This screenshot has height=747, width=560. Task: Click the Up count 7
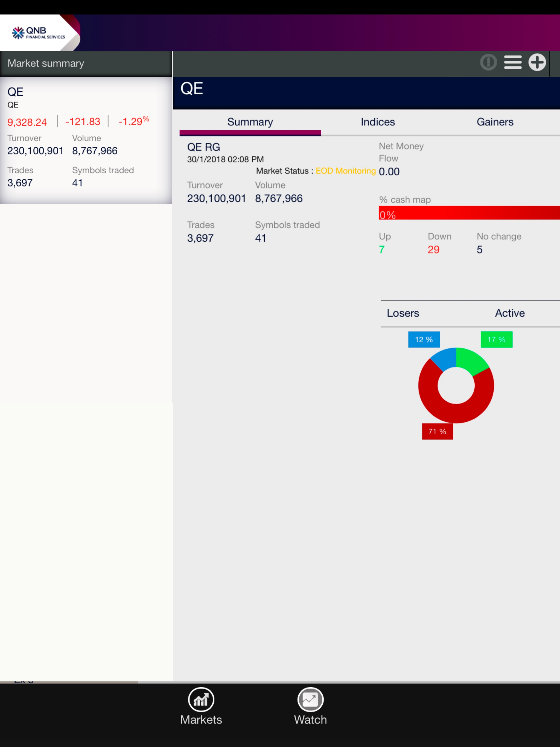point(382,250)
